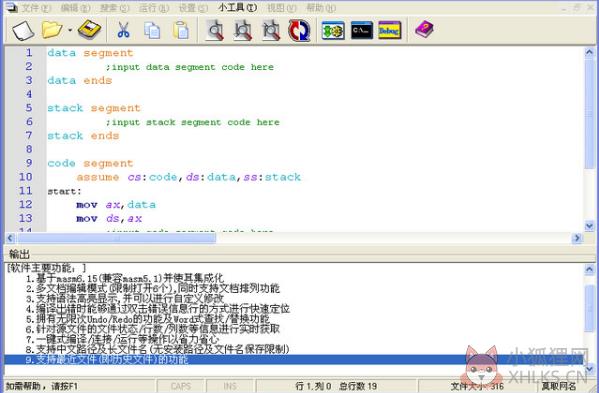The height and width of the screenshot is (393, 599).
Task: Open the 文件(F) menu
Action: pyautogui.click(x=36, y=8)
